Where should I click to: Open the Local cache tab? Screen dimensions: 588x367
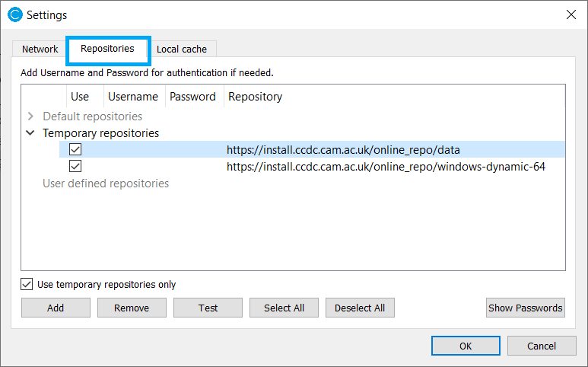[x=181, y=49]
